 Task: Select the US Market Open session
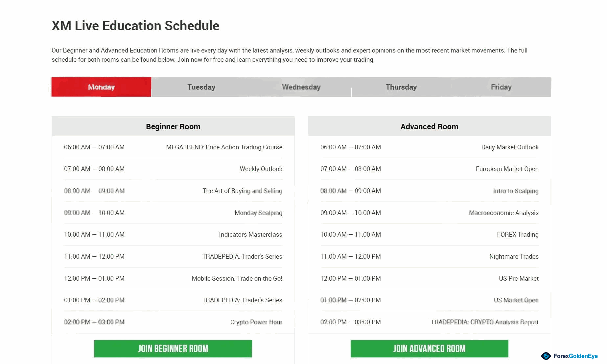pos(516,300)
